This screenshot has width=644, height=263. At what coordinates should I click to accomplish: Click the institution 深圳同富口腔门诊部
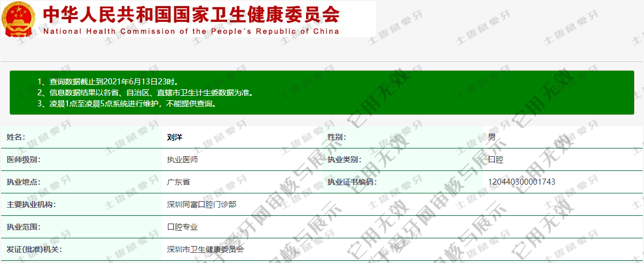[201, 204]
